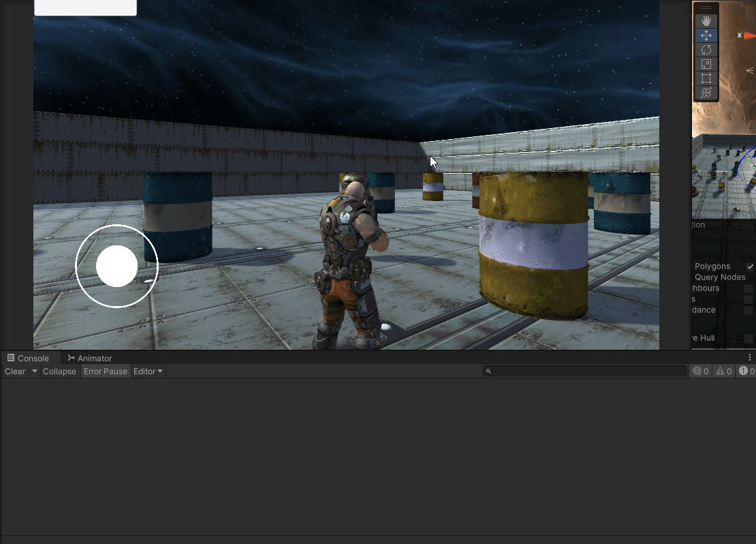Click the white joystick knob in game view
Image resolution: width=756 pixels, height=544 pixels.
116,266
